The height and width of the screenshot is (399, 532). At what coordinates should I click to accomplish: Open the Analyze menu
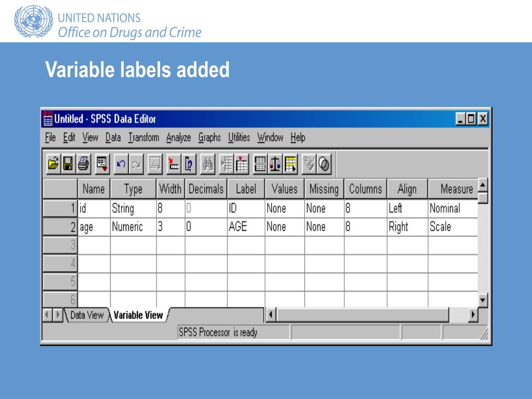[x=179, y=137]
